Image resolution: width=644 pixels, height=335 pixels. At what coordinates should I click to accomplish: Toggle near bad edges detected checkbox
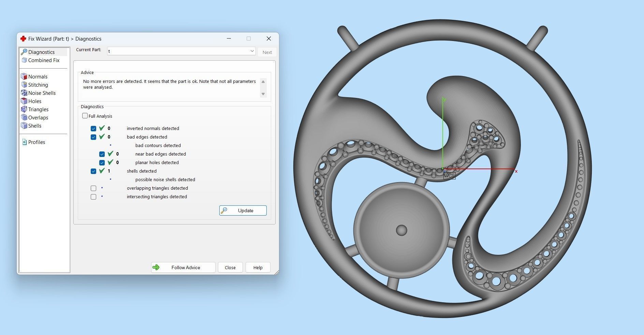pos(102,154)
